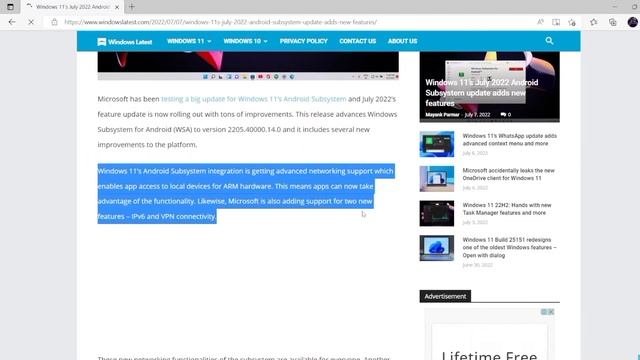Click the ad info icon

pyautogui.click(x=544, y=312)
